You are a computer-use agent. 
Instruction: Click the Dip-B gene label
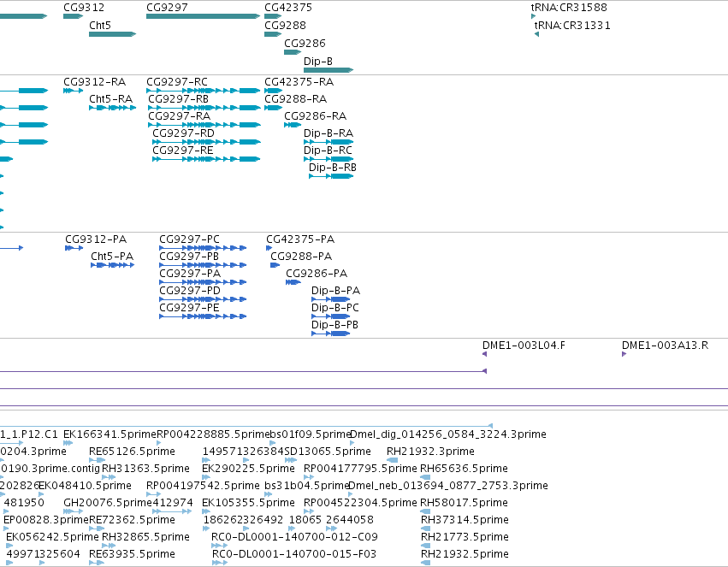(x=318, y=62)
